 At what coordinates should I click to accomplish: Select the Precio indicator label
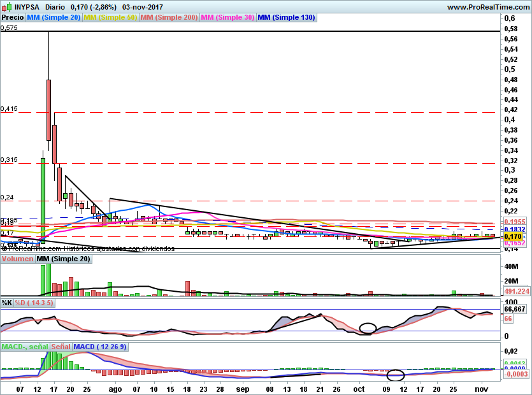click(13, 18)
